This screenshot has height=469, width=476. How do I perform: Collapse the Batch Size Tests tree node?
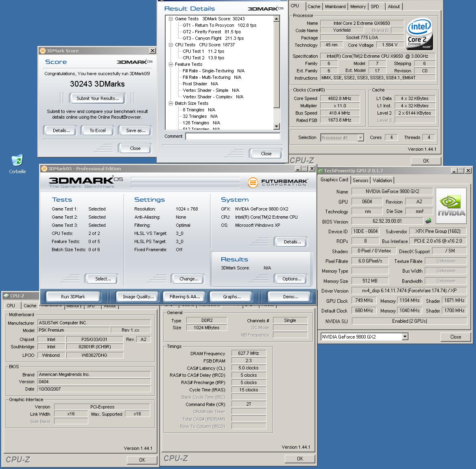(x=170, y=103)
